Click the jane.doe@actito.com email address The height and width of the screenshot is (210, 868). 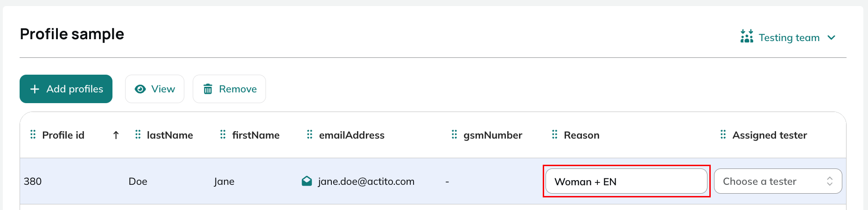coord(366,182)
